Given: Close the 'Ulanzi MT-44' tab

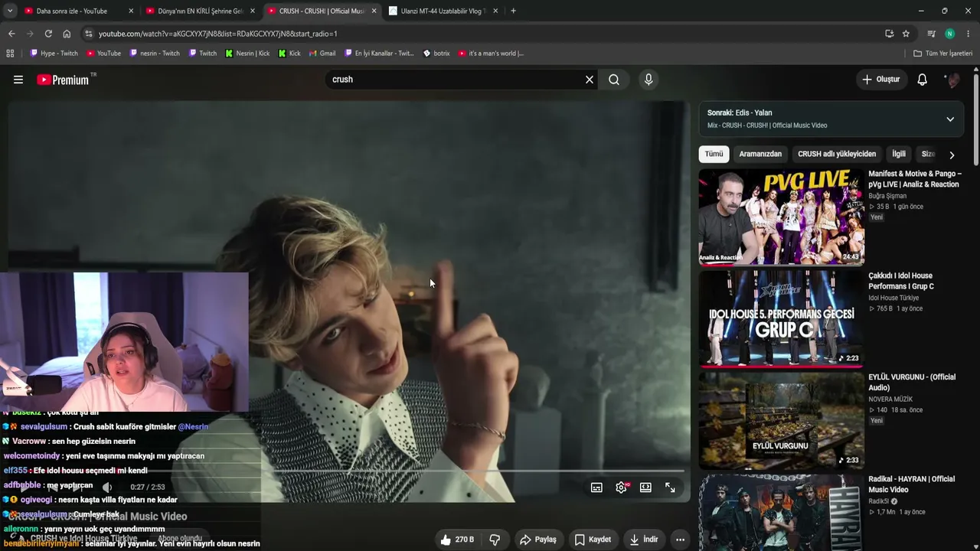Looking at the screenshot, I should tap(495, 11).
